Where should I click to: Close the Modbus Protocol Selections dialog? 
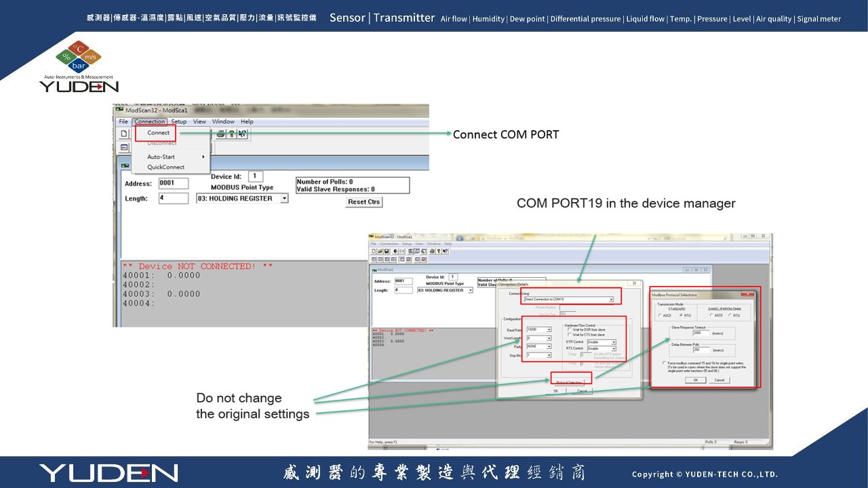(747, 294)
